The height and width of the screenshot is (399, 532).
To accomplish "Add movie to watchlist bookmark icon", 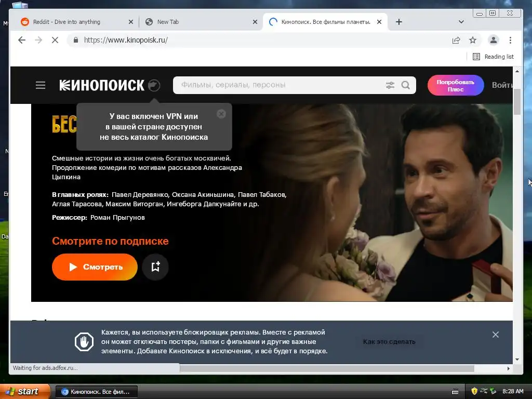I will point(155,267).
